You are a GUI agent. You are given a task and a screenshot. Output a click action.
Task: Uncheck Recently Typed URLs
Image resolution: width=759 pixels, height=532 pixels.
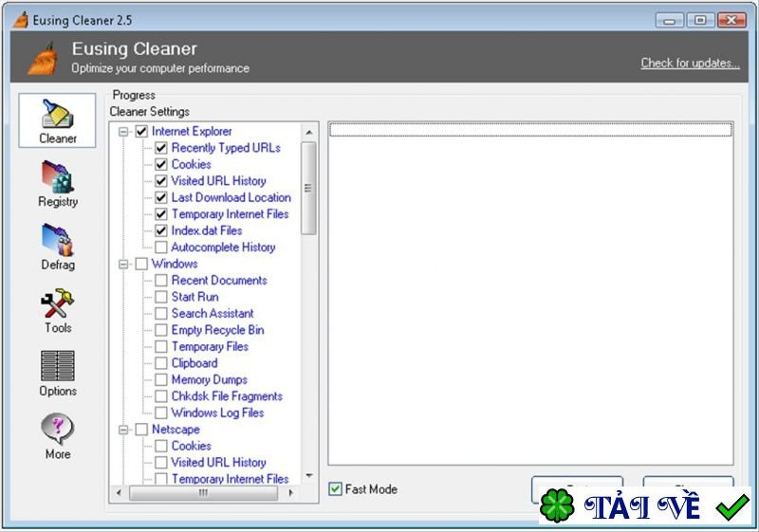coord(161,148)
